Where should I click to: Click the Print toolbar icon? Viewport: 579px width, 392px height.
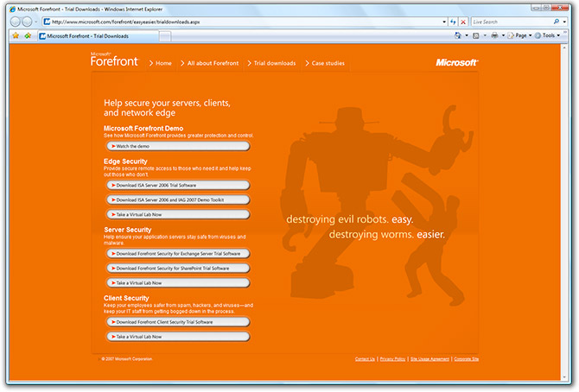pos(494,35)
